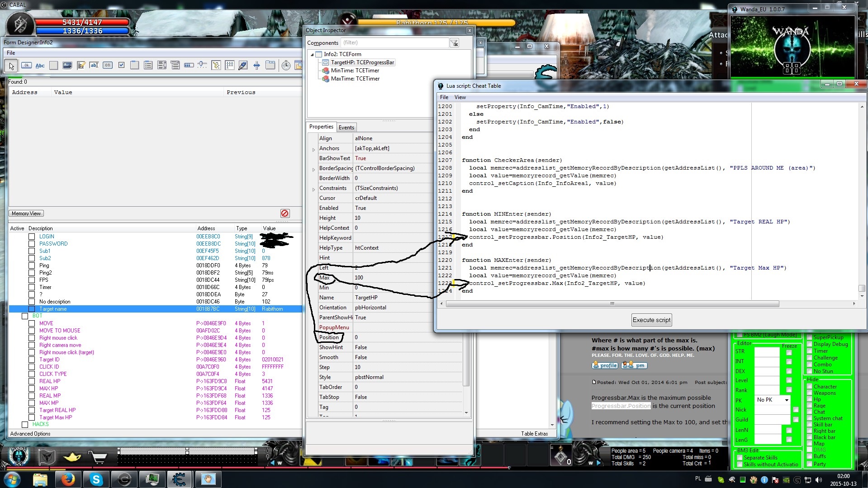Select the timer clock component in toolbar
868x488 pixels.
pos(286,66)
